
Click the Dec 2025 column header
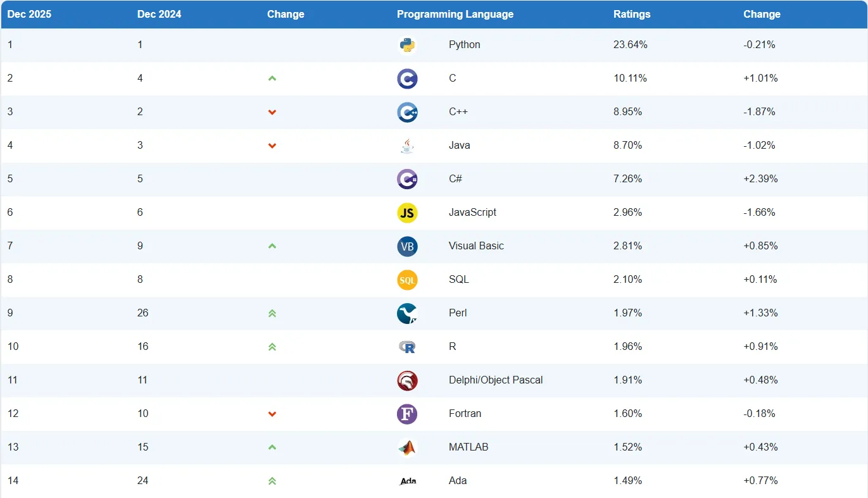pos(29,14)
